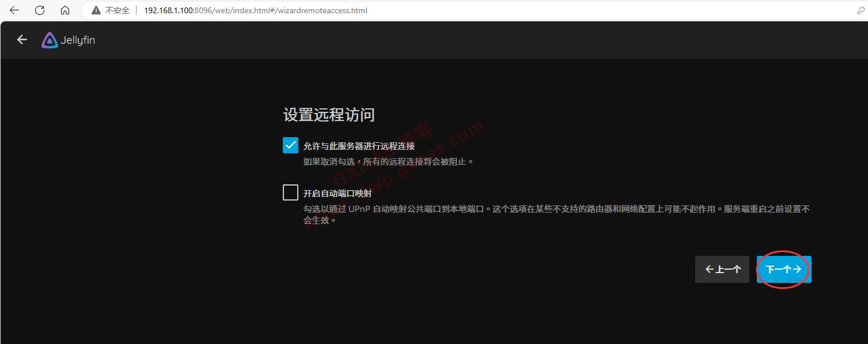Viewport: 868px width, 344px height.
Task: Click the not-secure warning triangle icon
Action: (x=96, y=10)
